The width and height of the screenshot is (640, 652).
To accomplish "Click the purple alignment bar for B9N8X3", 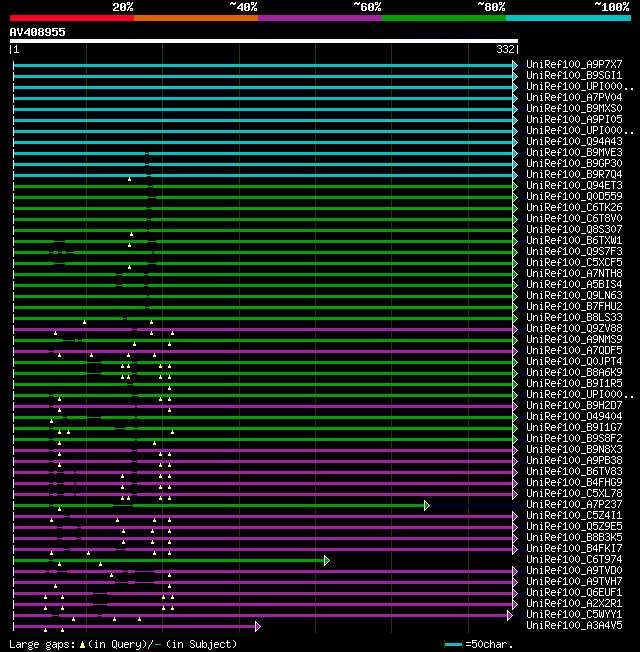I will point(263,450).
